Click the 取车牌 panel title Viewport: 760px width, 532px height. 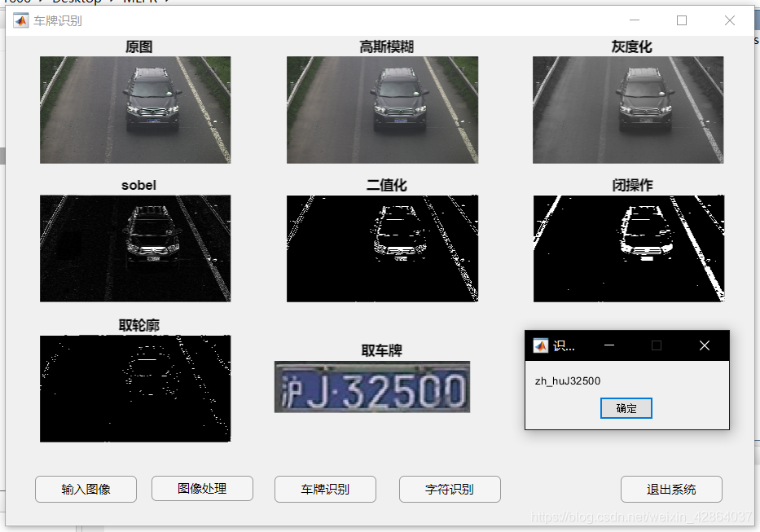point(382,350)
